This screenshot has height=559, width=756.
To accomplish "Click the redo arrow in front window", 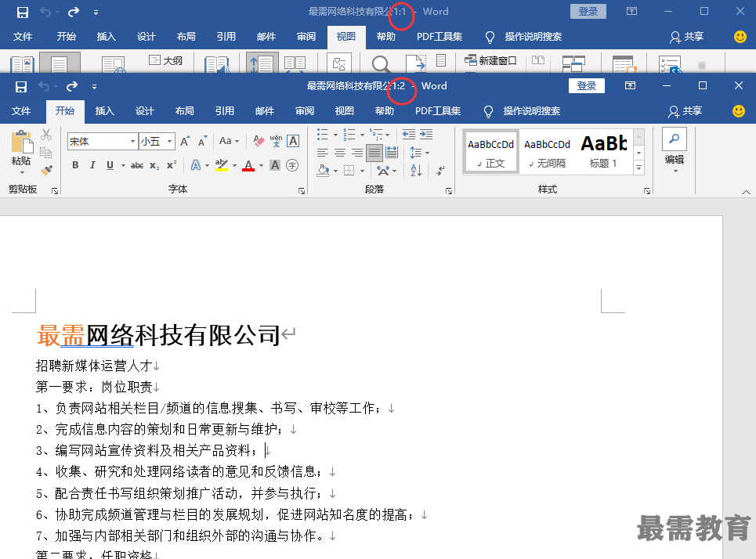I will coord(72,86).
